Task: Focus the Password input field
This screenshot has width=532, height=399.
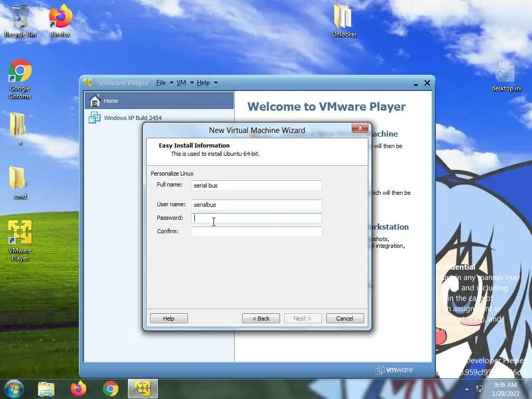Action: (257, 218)
